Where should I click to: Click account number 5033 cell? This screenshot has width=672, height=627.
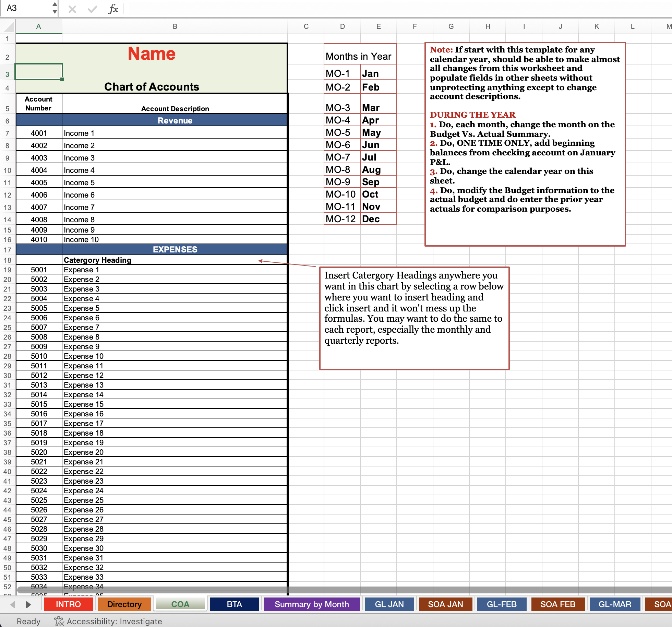pyautogui.click(x=39, y=577)
